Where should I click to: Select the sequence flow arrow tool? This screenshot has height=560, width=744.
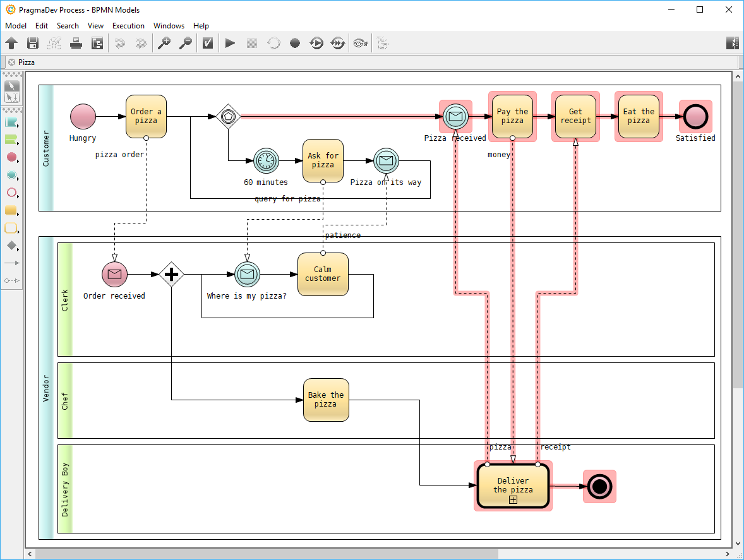coord(12,263)
